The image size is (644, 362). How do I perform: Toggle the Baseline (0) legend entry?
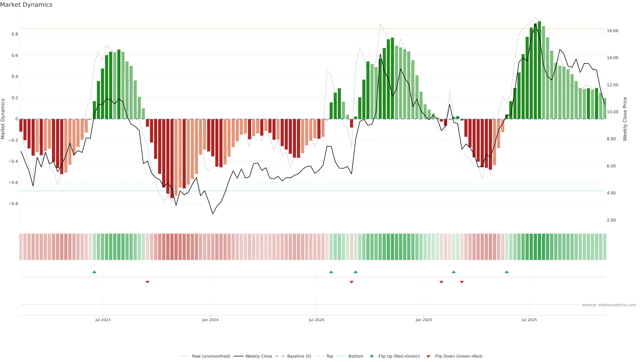(x=299, y=356)
